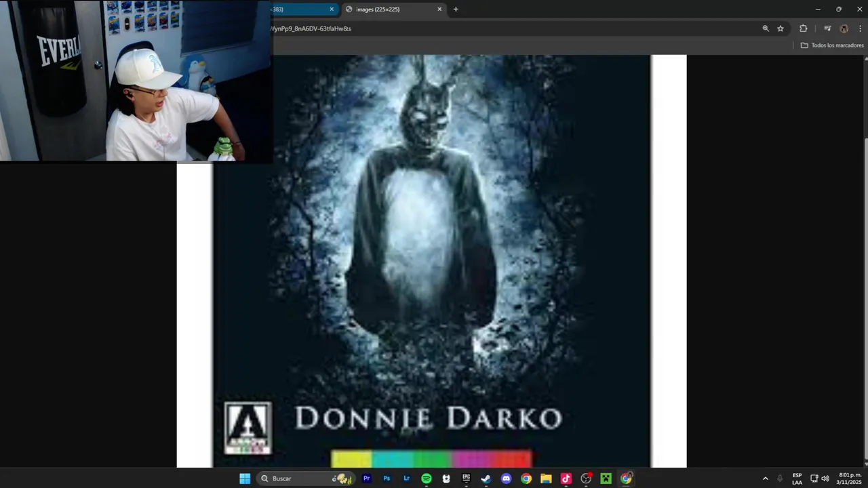
Task: Open a new tab with the plus button
Action: 456,9
